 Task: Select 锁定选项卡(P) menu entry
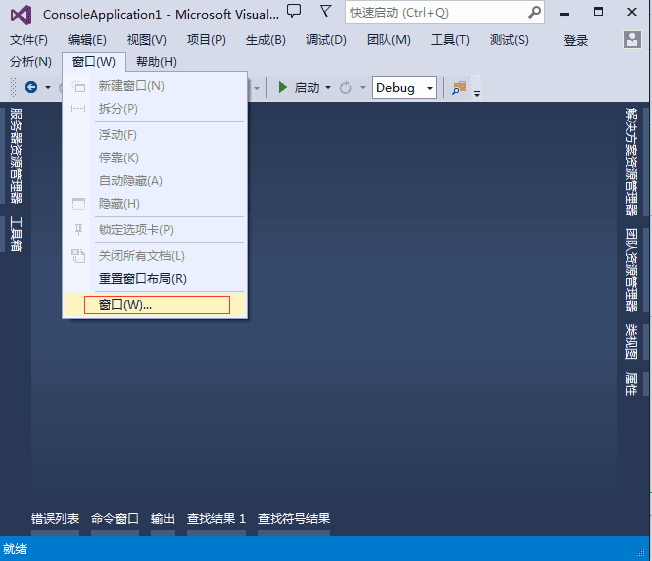pyautogui.click(x=155, y=230)
